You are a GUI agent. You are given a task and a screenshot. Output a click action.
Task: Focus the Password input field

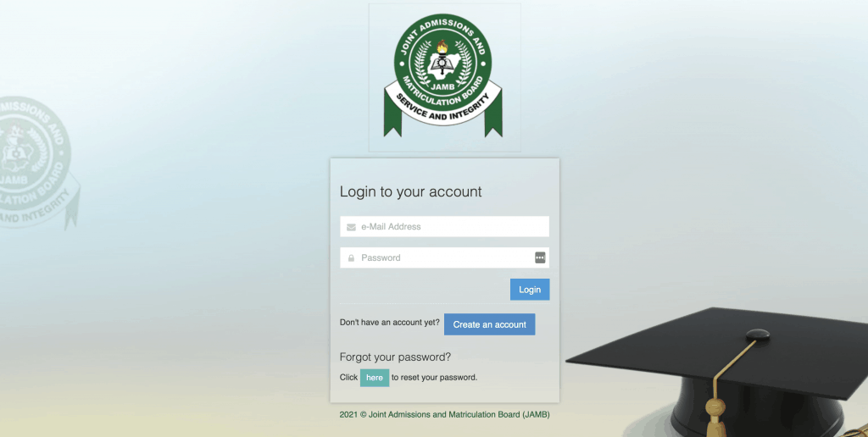pos(444,257)
